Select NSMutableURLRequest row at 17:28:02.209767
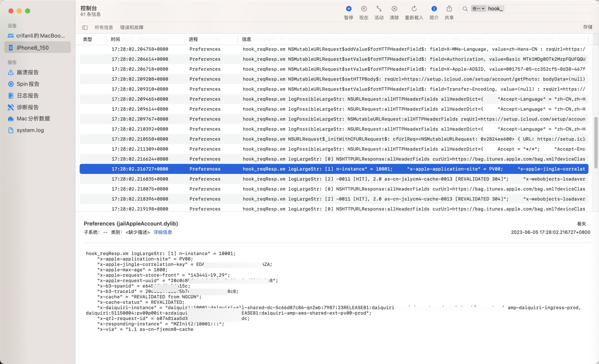This screenshot has width=599, height=364. [334, 119]
